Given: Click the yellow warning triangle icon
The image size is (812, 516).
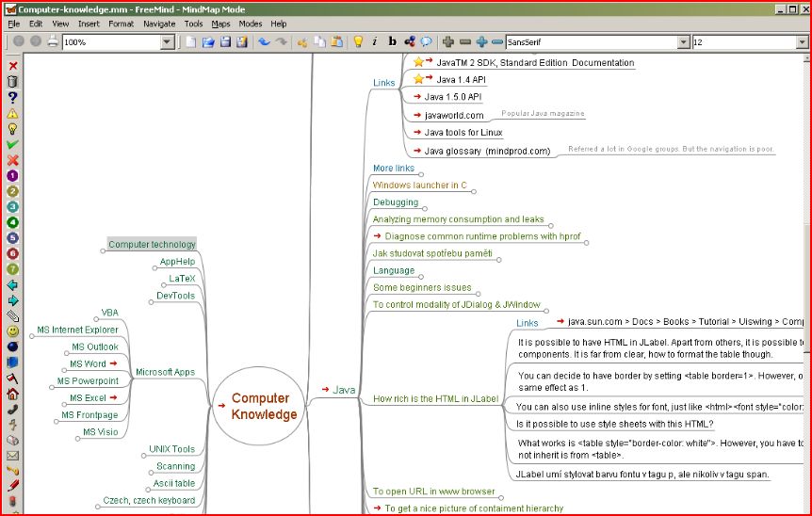Looking at the screenshot, I should point(12,113).
